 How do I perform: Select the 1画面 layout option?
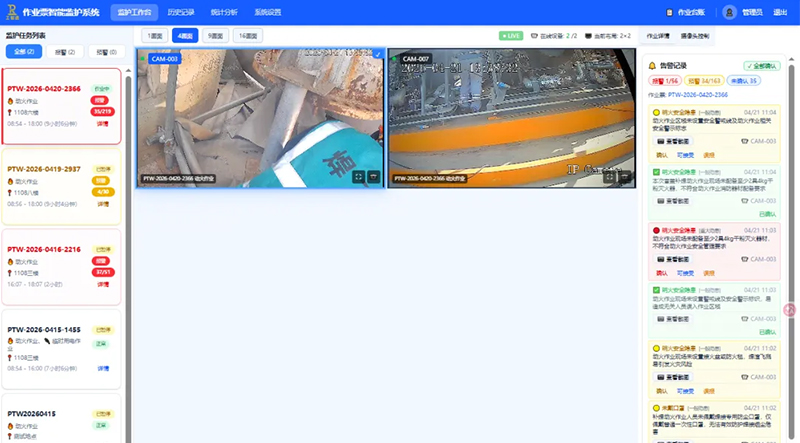(x=154, y=35)
